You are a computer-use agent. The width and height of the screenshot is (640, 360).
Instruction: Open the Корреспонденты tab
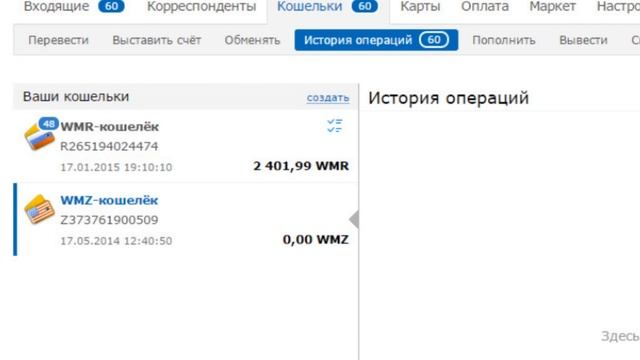201,7
